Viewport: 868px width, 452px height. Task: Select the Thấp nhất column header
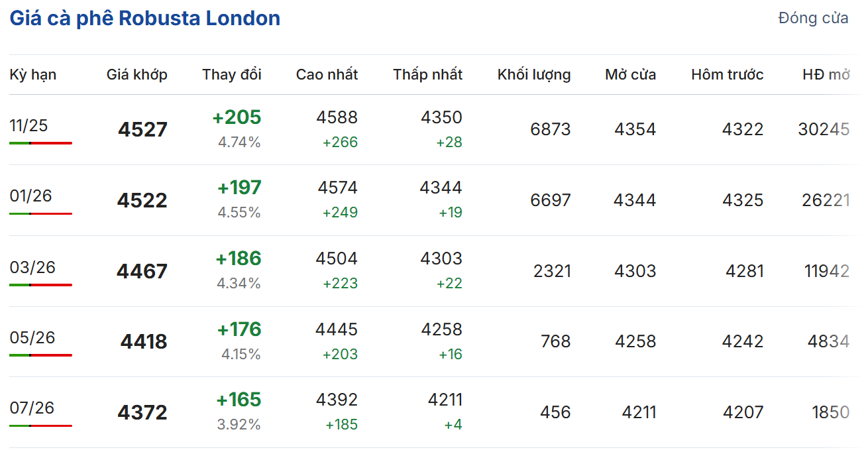(x=427, y=75)
